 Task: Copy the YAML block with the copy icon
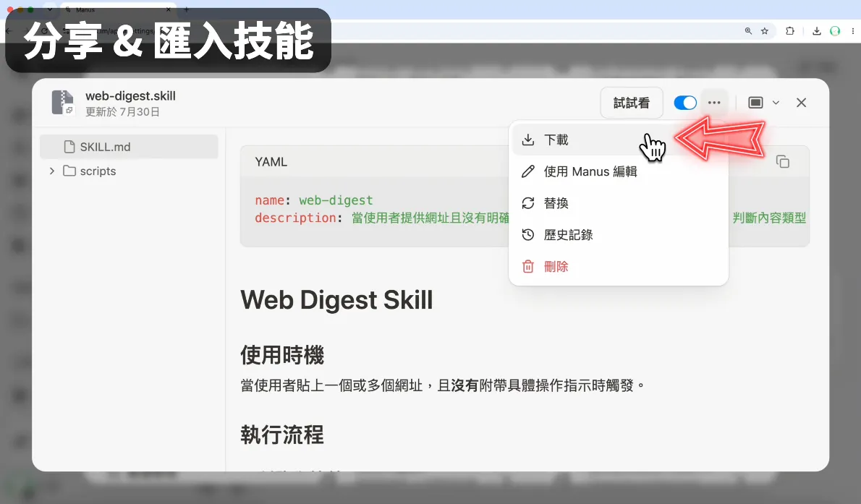click(x=782, y=161)
